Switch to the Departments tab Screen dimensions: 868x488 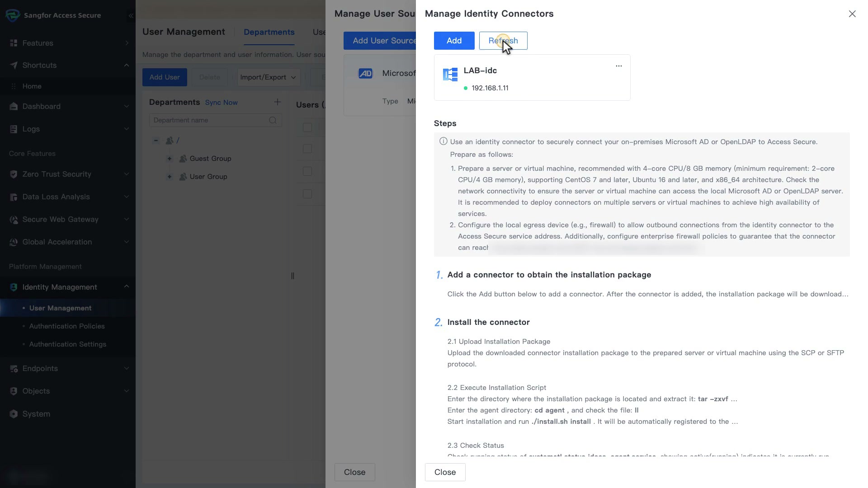pyautogui.click(x=269, y=32)
